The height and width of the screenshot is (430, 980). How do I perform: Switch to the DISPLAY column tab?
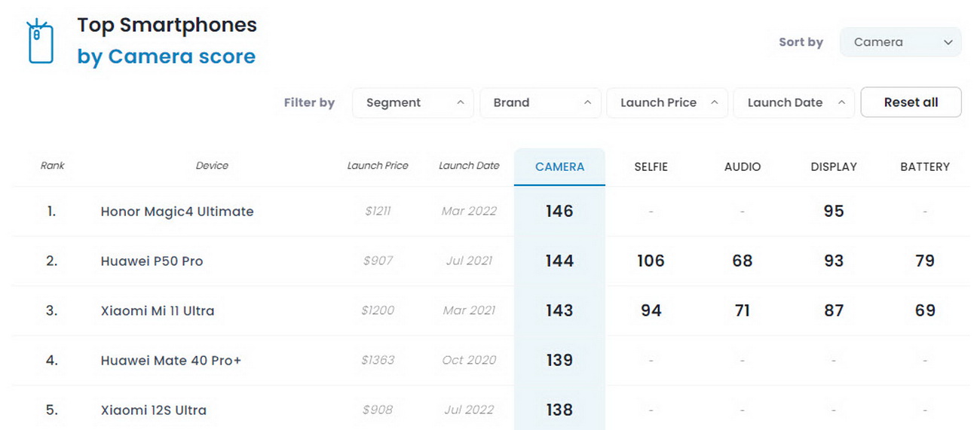click(834, 167)
